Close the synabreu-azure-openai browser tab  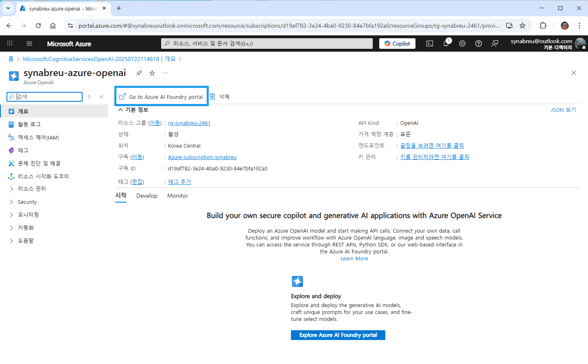[x=104, y=8]
